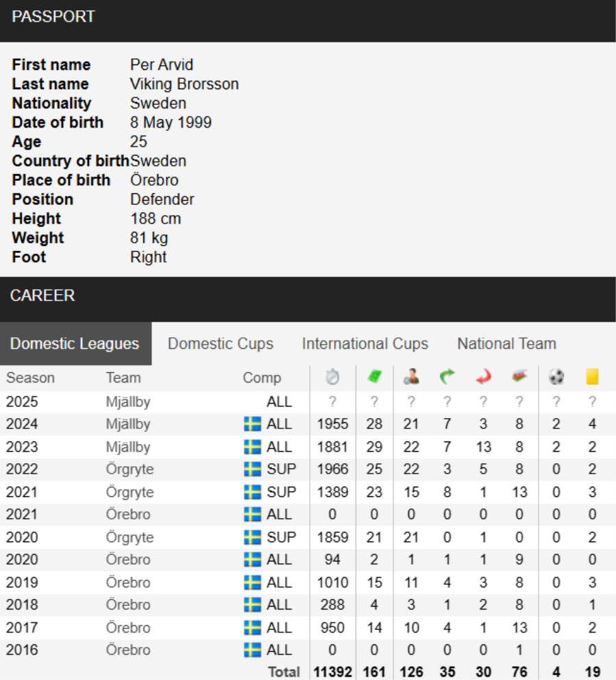Click the Season column header

pos(30,378)
